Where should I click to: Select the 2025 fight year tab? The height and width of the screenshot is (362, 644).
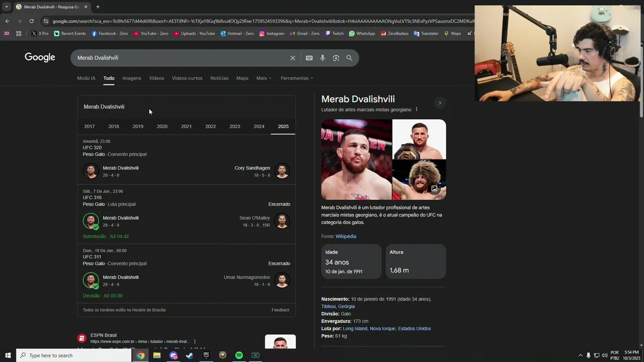pos(283,127)
